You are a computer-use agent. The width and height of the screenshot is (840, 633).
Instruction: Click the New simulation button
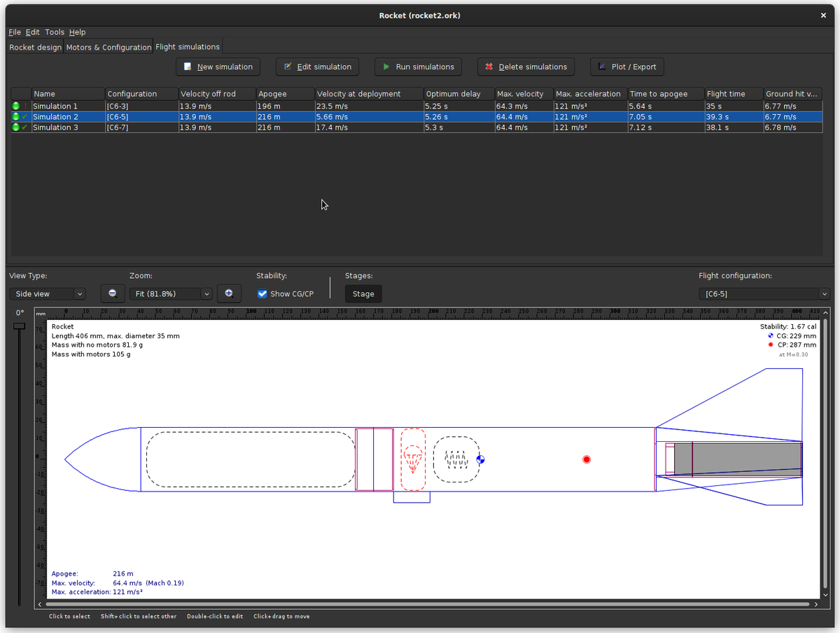tap(218, 67)
